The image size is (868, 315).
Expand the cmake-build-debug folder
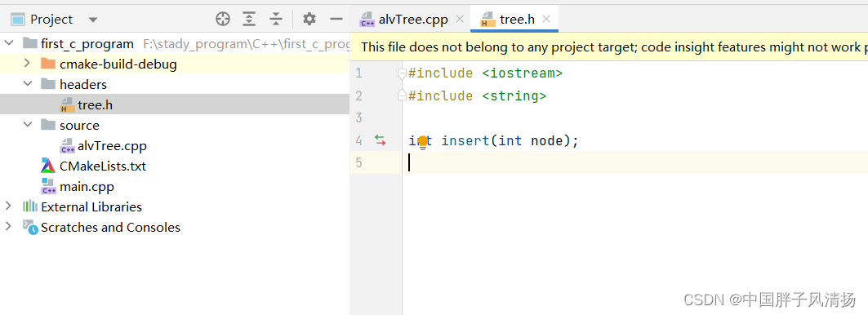[27, 64]
